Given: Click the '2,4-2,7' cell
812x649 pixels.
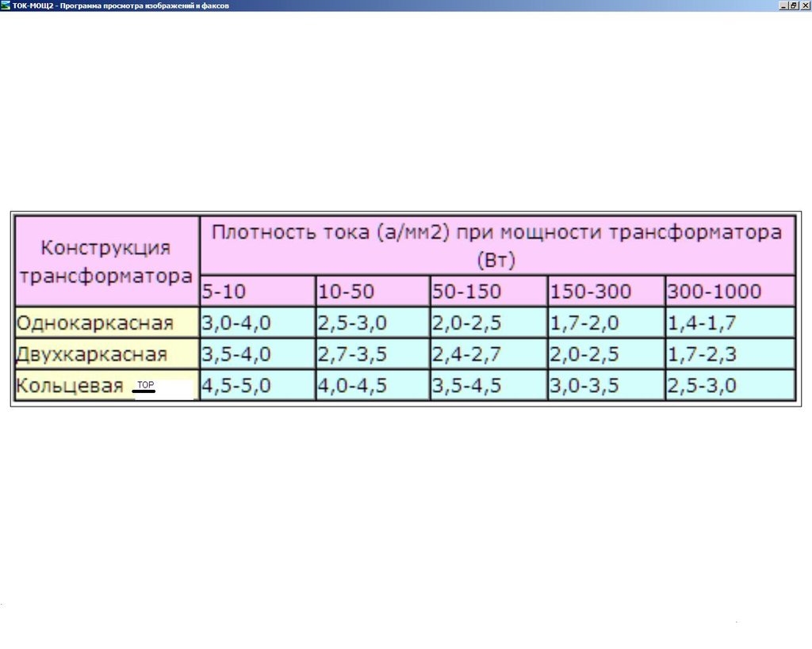Looking at the screenshot, I should click(488, 354).
